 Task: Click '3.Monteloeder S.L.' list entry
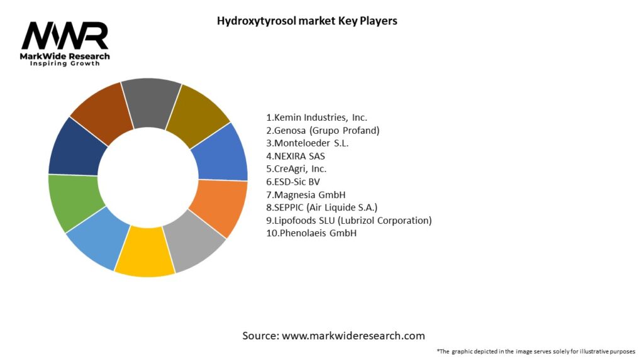(307, 143)
